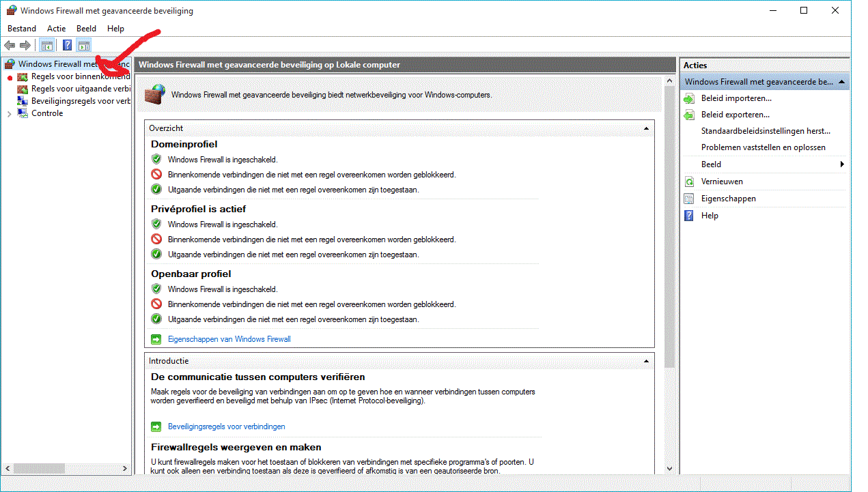Expand the Controle tree node

click(x=9, y=114)
